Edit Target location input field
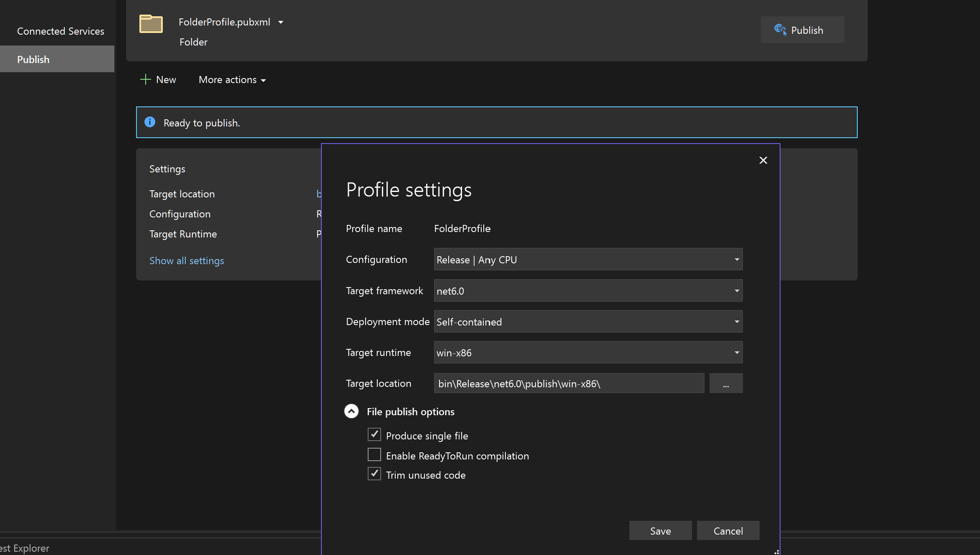Screen dimensions: 980x555 tap(569, 383)
